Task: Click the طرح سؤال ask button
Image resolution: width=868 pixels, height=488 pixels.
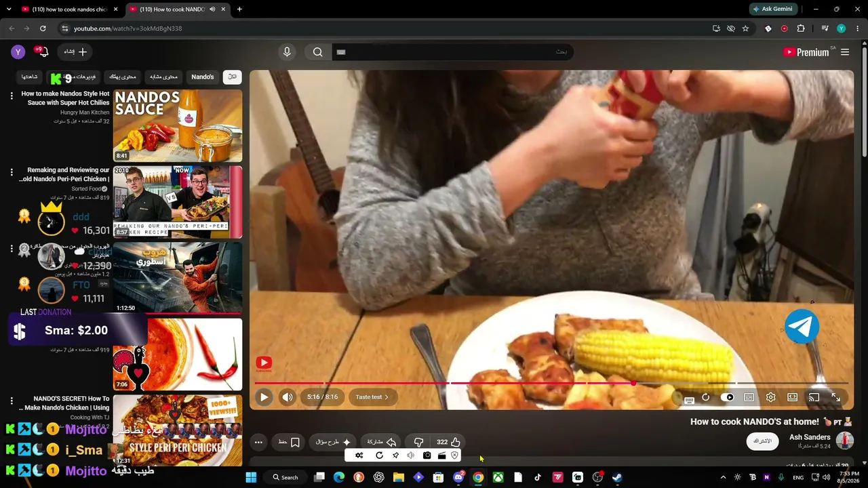Action: click(x=333, y=442)
